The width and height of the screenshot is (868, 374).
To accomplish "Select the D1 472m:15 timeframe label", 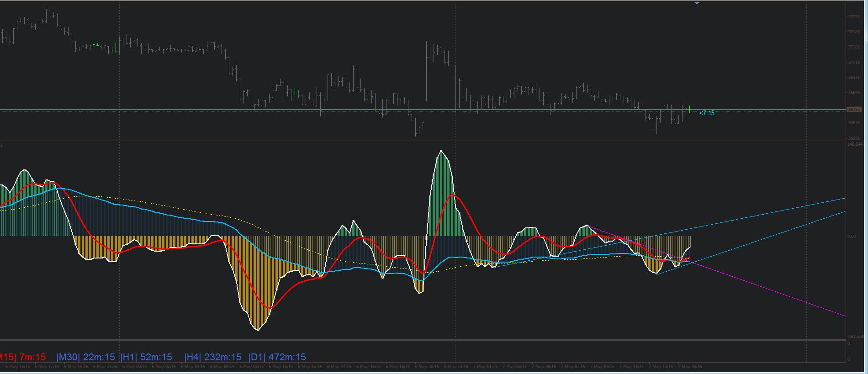I will coord(277,357).
